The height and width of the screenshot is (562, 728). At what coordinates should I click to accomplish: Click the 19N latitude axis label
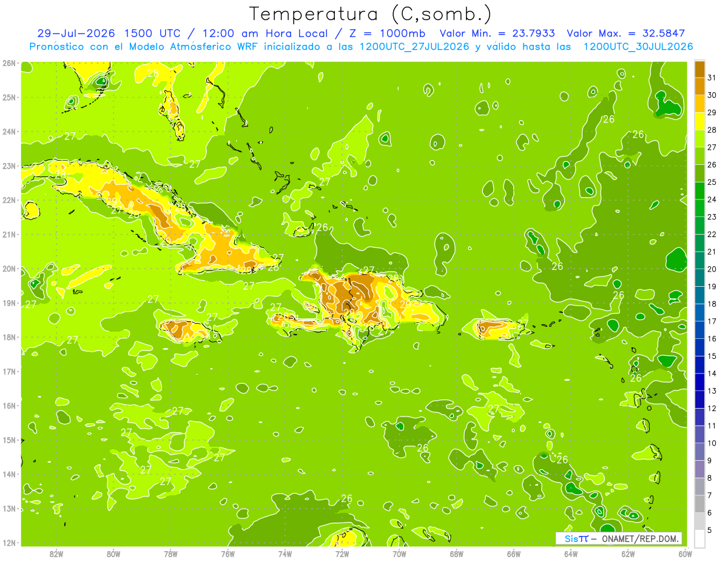click(x=8, y=303)
